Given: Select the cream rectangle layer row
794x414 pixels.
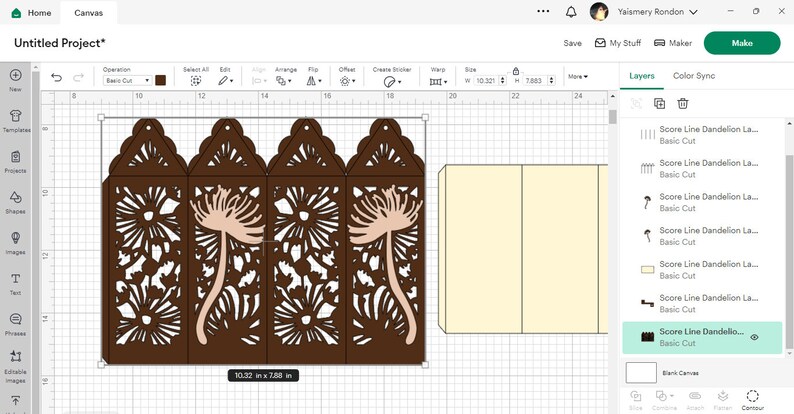Looking at the screenshot, I should coord(702,270).
